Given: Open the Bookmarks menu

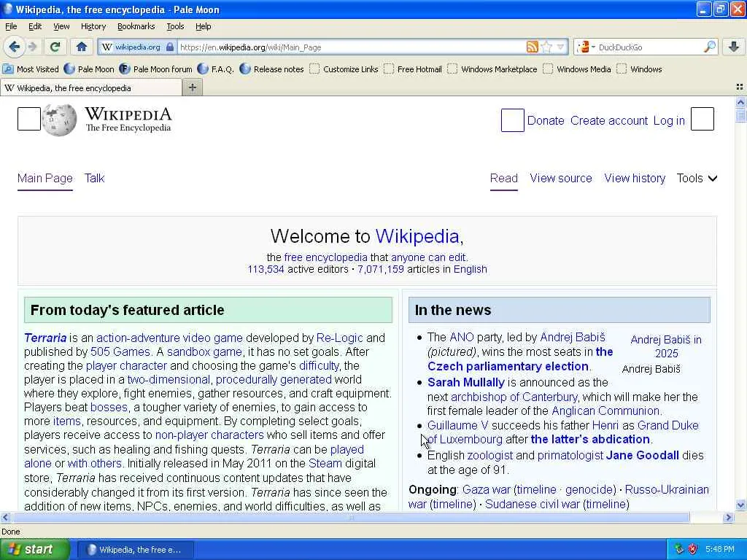Looking at the screenshot, I should 136,26.
